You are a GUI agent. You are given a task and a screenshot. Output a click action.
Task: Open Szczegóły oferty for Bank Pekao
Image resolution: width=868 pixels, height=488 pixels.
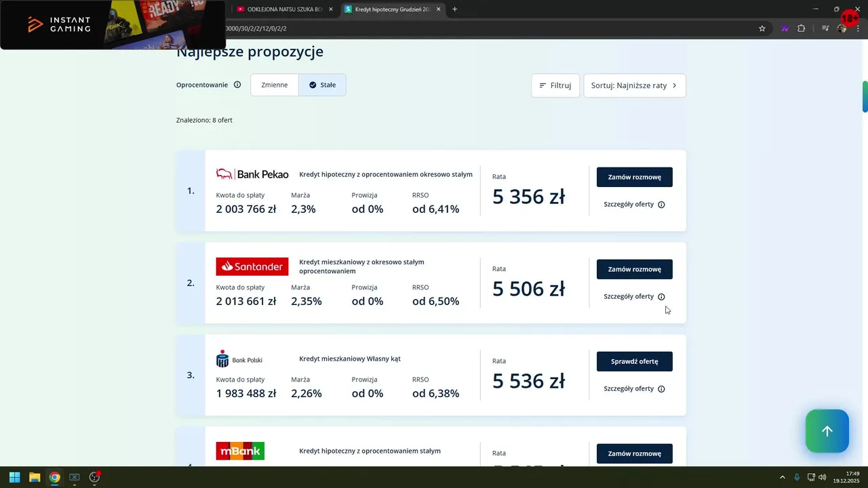pyautogui.click(x=629, y=205)
